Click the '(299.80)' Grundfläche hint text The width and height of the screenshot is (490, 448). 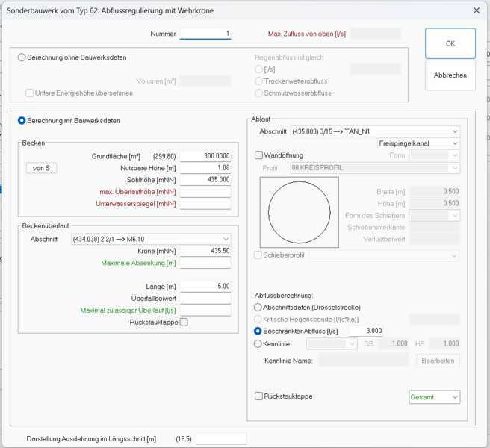164,156
